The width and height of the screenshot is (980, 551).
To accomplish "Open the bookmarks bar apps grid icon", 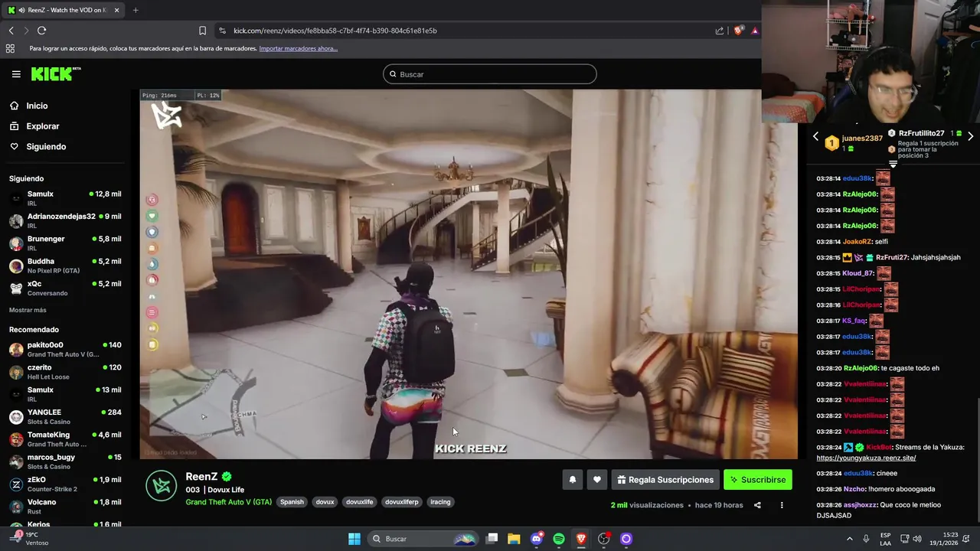I will (x=10, y=48).
